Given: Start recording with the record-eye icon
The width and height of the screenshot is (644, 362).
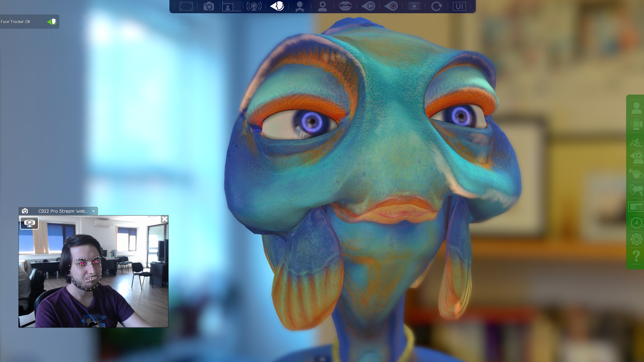Looking at the screenshot, I should click(x=391, y=6).
